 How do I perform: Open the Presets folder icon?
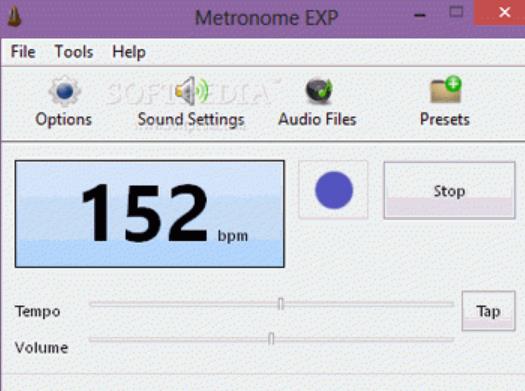[446, 90]
